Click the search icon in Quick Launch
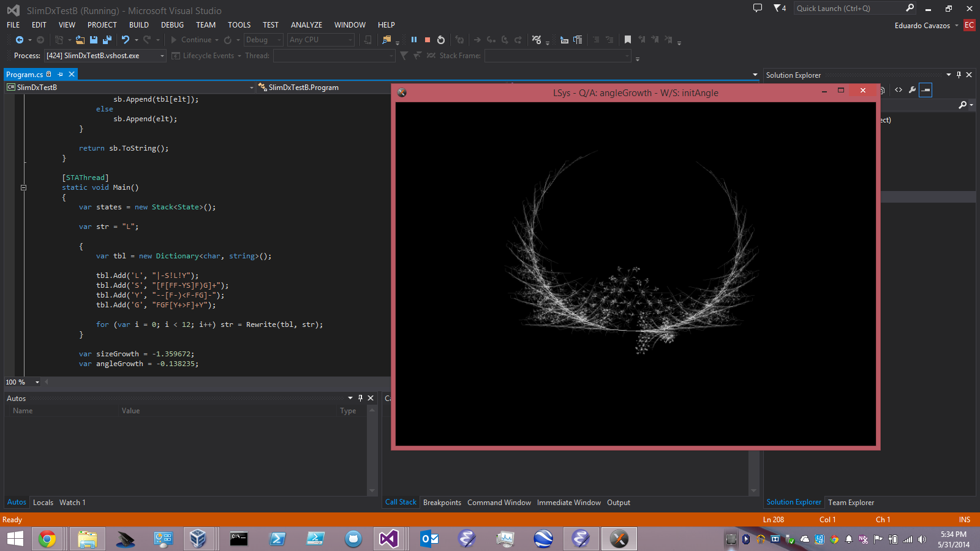The image size is (980, 551). (910, 8)
